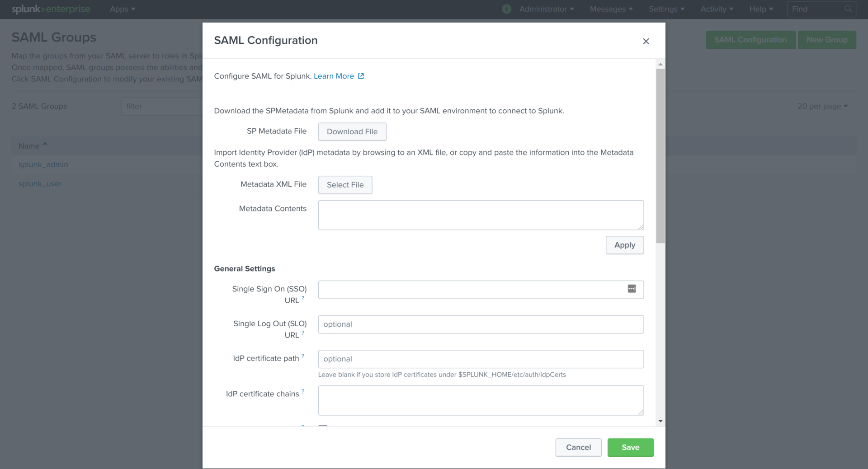Viewport: 868px width, 469px height.
Task: Click the password manager icon in SSO URL field
Action: 632,289
